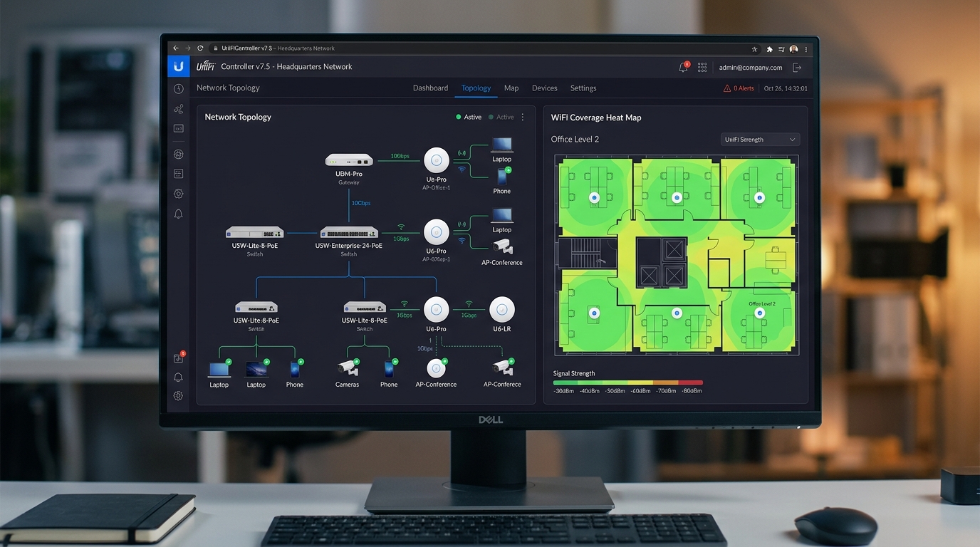Select the U6-Pro AP-Office-1 access point

coord(437,160)
